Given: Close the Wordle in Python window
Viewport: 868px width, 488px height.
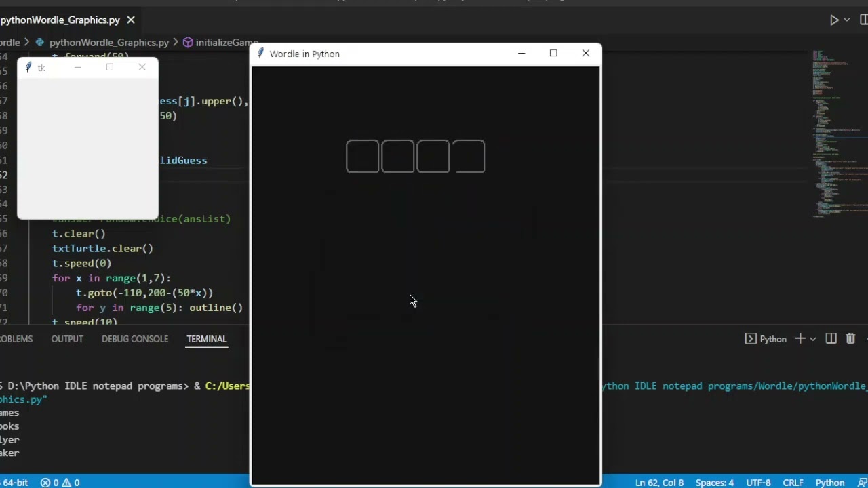Looking at the screenshot, I should click(586, 53).
